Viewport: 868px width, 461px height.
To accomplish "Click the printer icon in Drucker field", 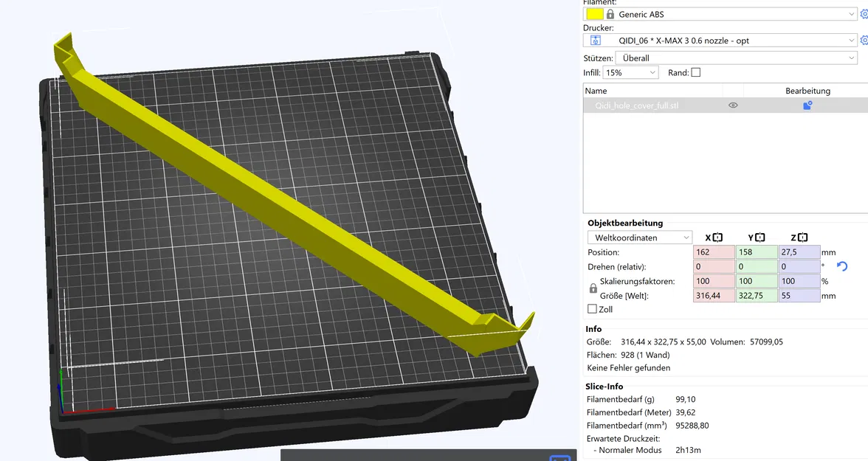I will pos(596,41).
